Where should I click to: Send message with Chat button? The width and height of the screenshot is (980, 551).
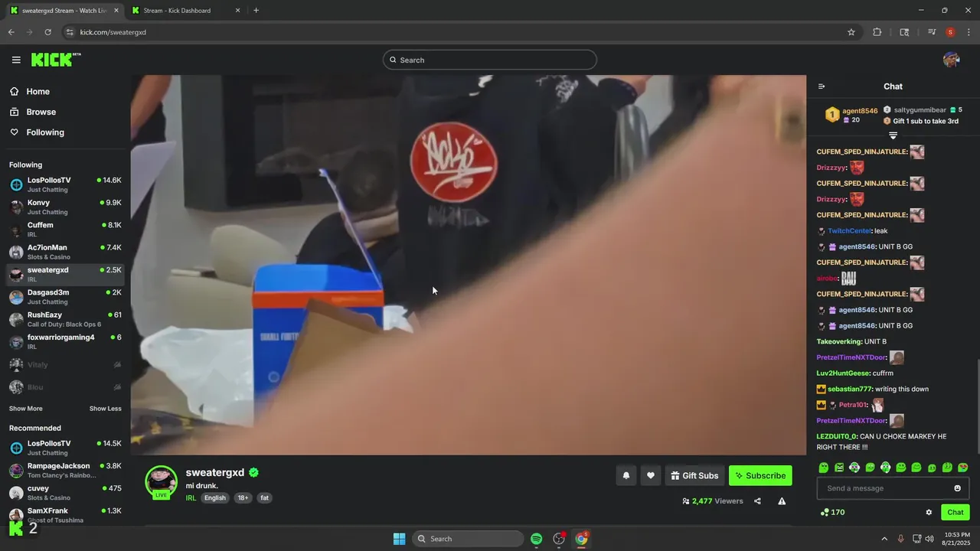(955, 512)
